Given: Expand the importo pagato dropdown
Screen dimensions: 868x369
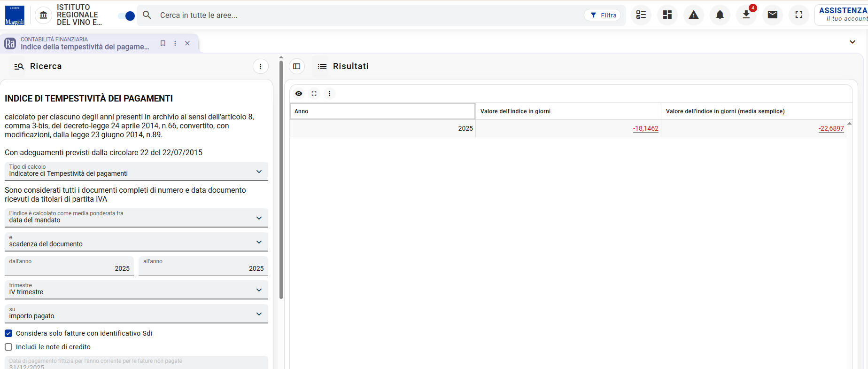Looking at the screenshot, I should [136, 314].
